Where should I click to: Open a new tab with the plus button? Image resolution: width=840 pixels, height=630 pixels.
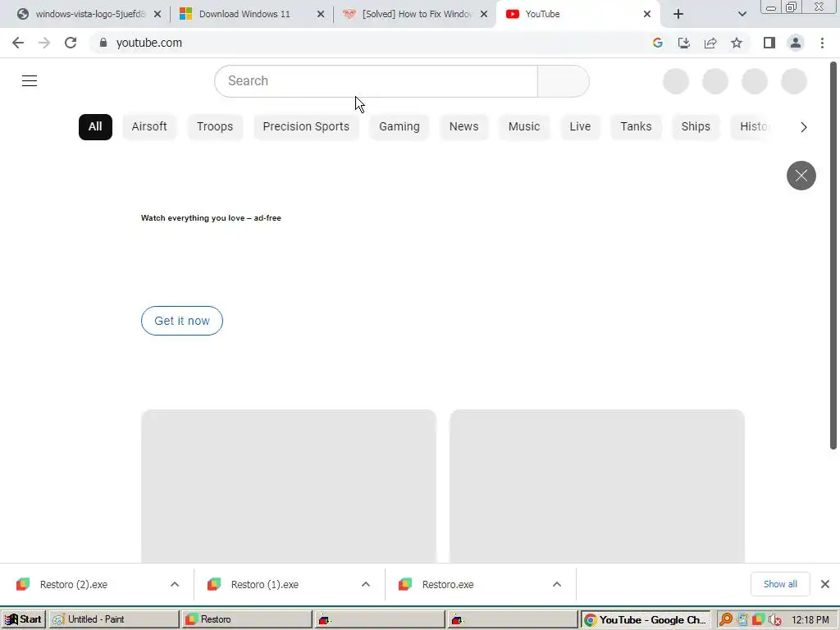tap(678, 14)
